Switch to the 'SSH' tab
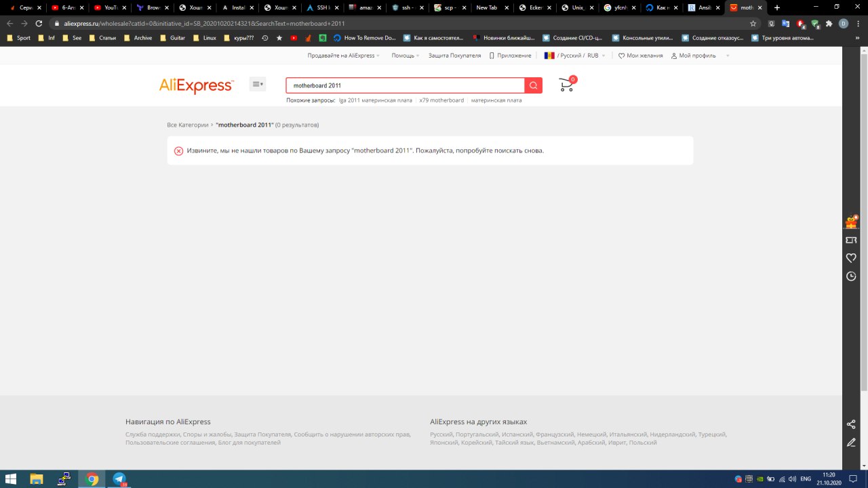This screenshot has height=488, width=868. coord(322,7)
